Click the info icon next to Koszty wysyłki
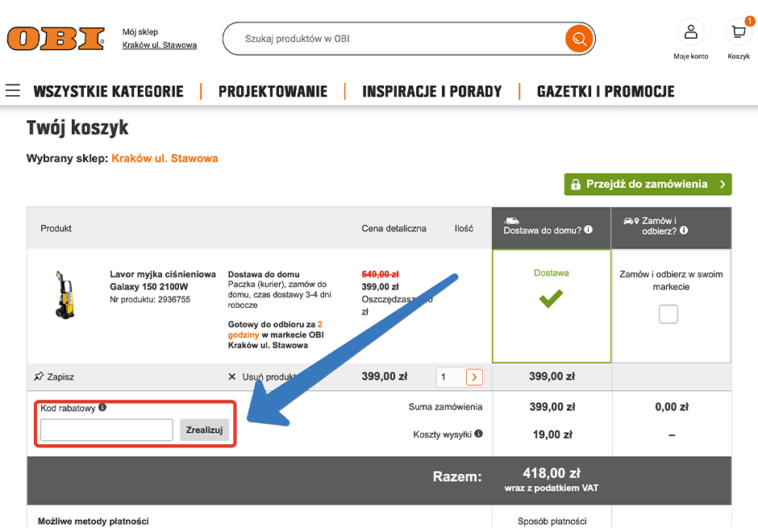Image resolution: width=758 pixels, height=532 pixels. click(x=479, y=434)
